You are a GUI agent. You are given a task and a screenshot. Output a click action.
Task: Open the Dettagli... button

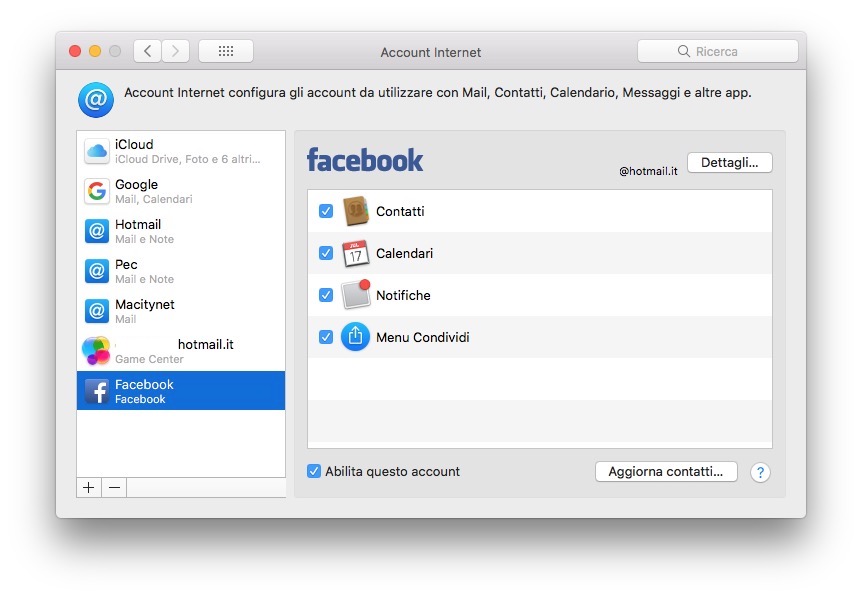[730, 163]
